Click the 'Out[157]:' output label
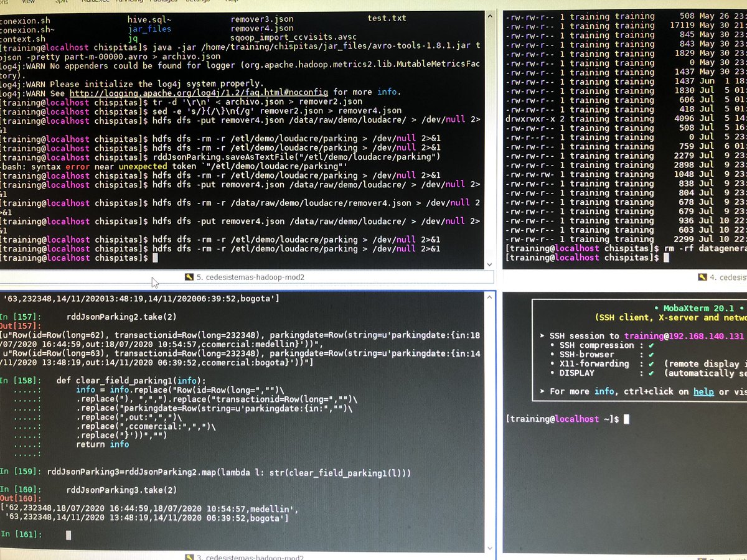The image size is (747, 560). coord(20,325)
